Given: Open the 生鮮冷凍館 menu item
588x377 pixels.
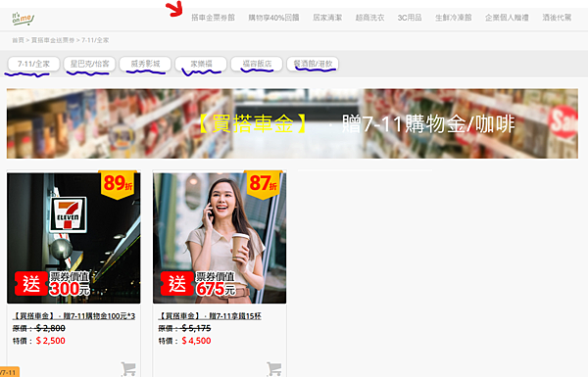Looking at the screenshot, I should [x=454, y=18].
